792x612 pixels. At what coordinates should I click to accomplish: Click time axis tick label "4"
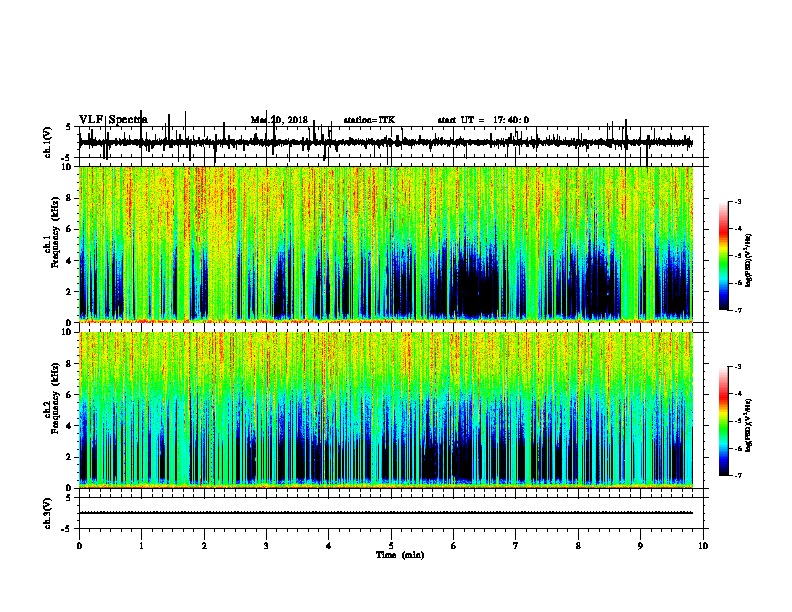click(329, 546)
